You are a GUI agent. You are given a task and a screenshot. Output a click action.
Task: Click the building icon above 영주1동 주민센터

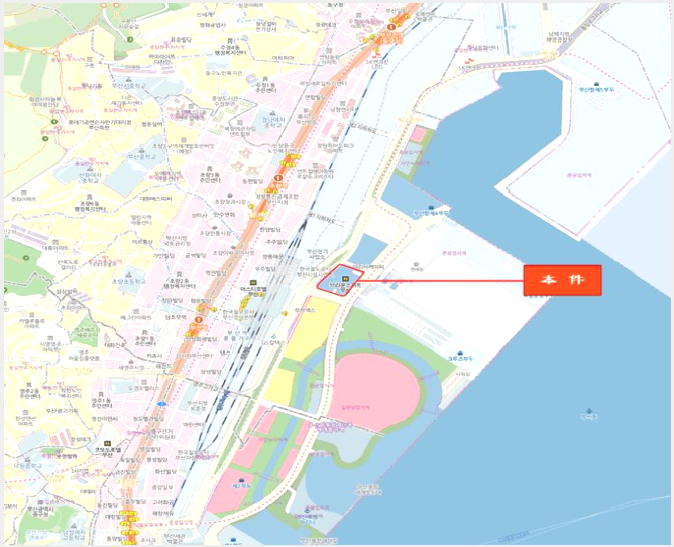coord(101,394)
